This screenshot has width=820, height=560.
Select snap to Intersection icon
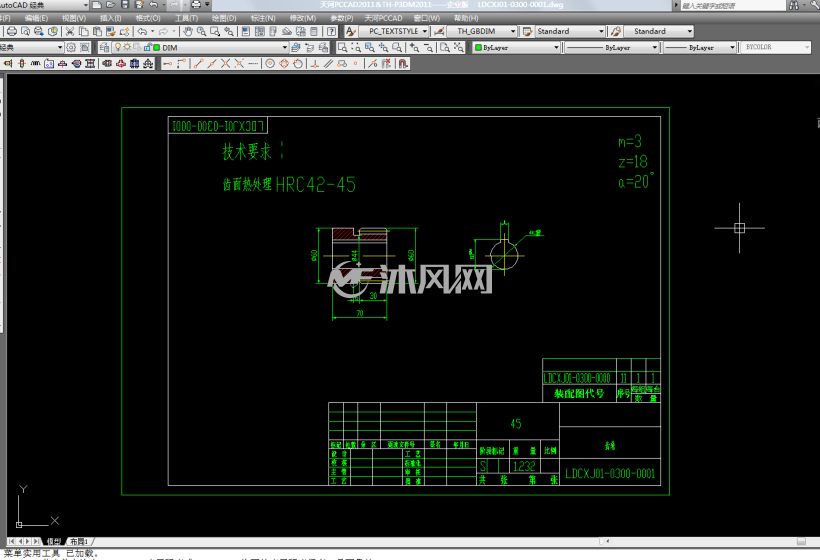[225, 64]
